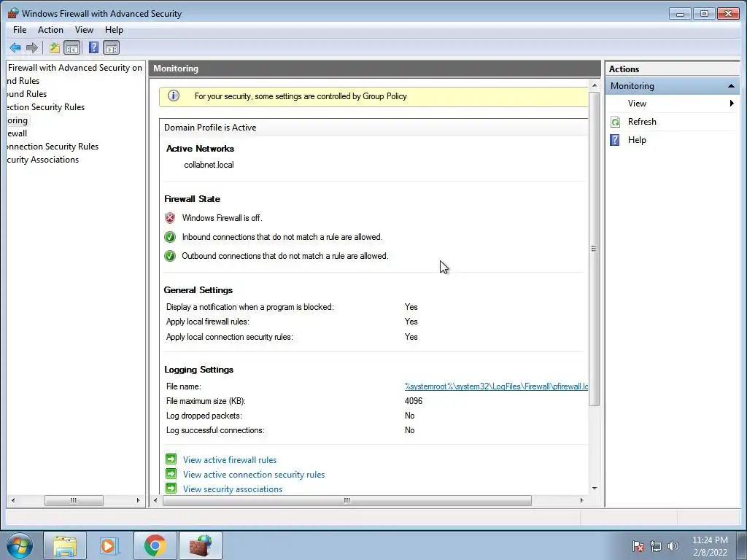Expand the View submenu arrow in Actions
The height and width of the screenshot is (560, 747).
pos(732,104)
